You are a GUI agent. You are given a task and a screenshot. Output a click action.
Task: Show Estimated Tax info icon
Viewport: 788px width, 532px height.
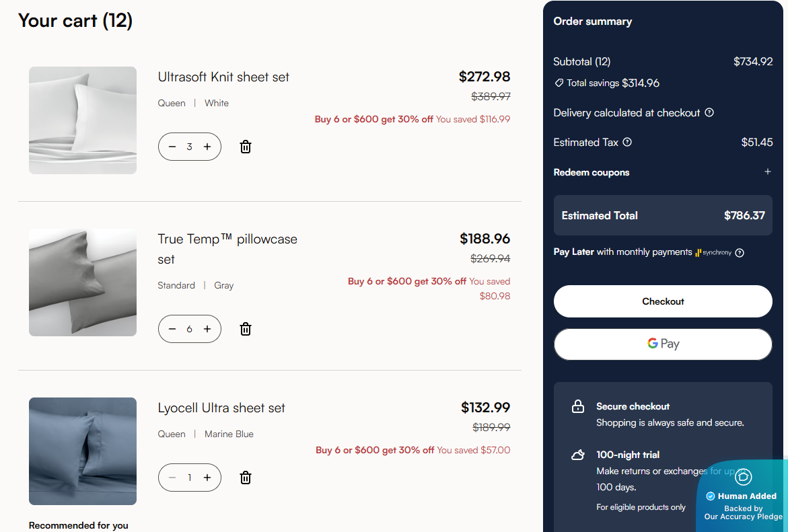point(627,143)
